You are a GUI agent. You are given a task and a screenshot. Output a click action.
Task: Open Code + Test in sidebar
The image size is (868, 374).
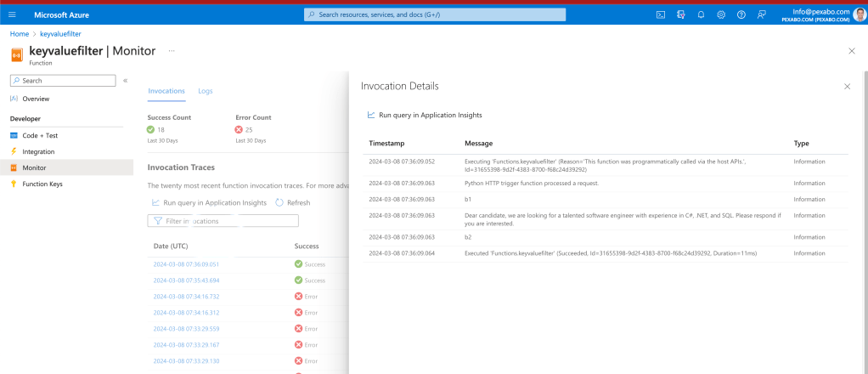[40, 135]
